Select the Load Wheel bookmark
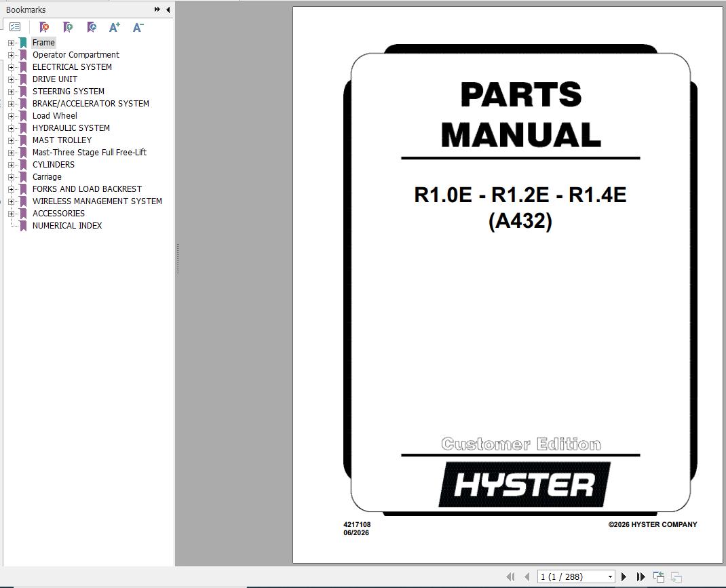 coord(55,116)
